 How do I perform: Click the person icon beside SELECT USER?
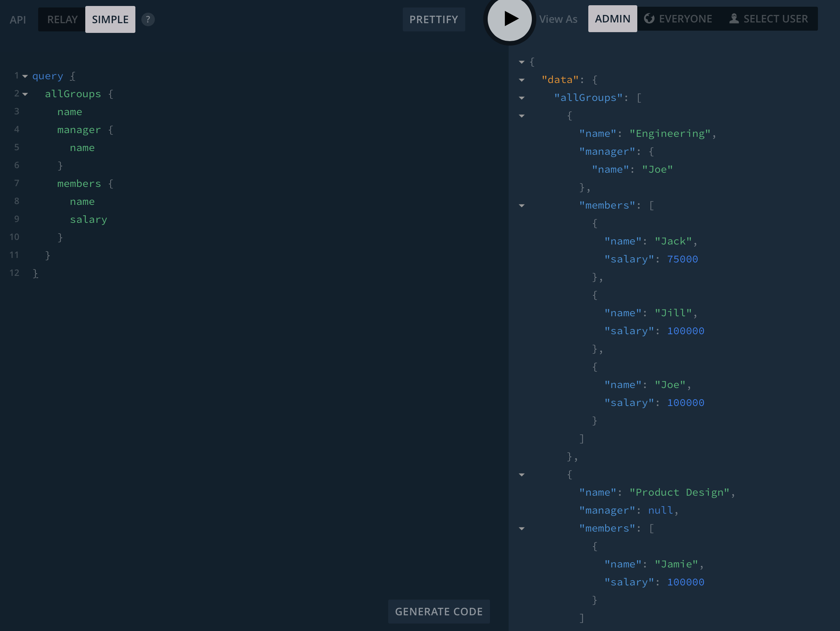click(734, 19)
